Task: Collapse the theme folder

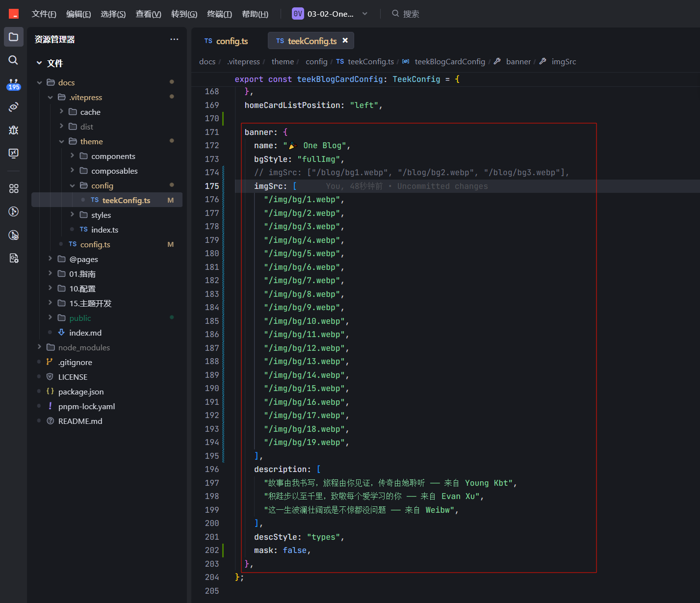Action: point(61,141)
